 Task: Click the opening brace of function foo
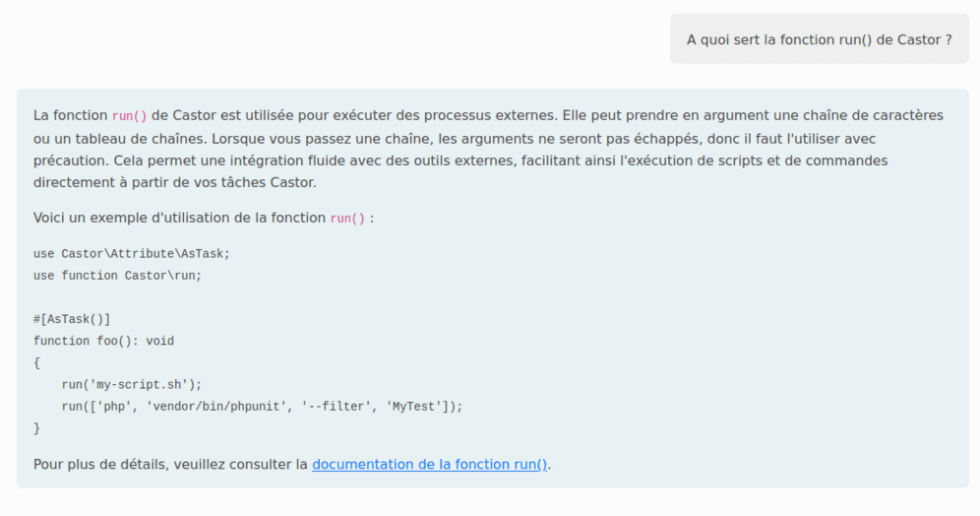(x=37, y=362)
